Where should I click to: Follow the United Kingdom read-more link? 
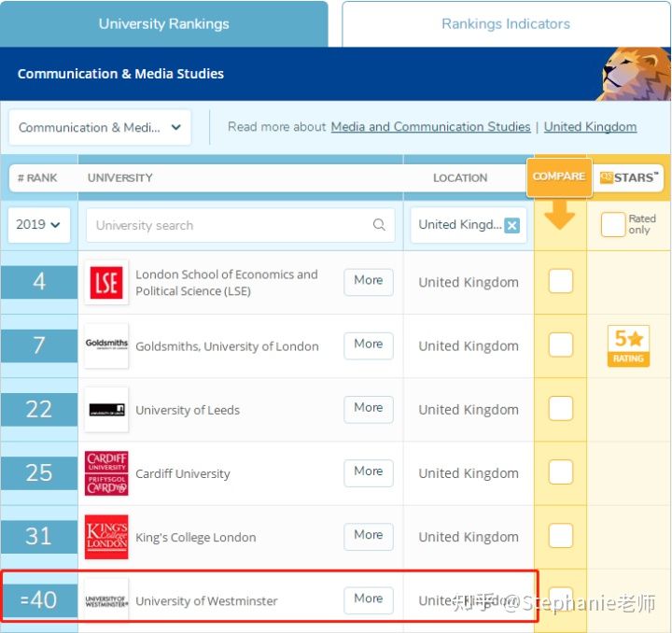pyautogui.click(x=590, y=127)
